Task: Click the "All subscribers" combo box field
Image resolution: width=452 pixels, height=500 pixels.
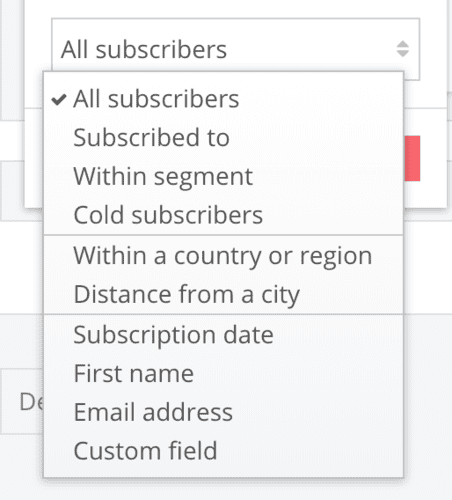Action: point(235,49)
